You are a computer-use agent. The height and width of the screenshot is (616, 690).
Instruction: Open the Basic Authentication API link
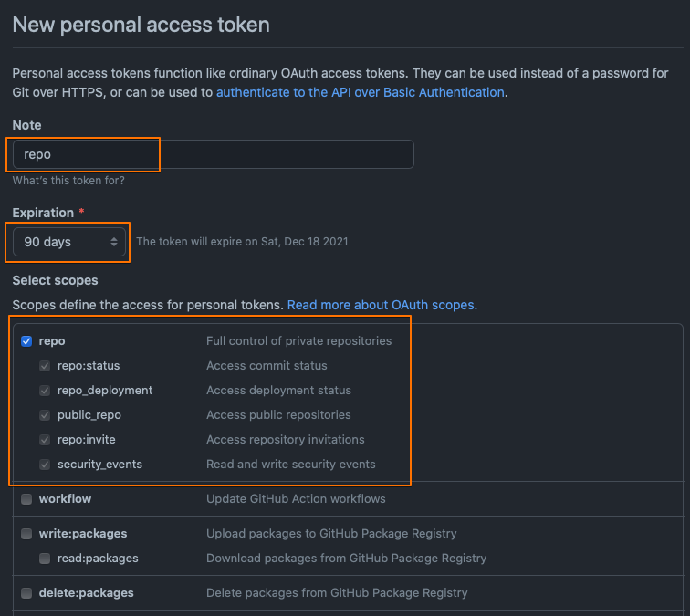(360, 92)
